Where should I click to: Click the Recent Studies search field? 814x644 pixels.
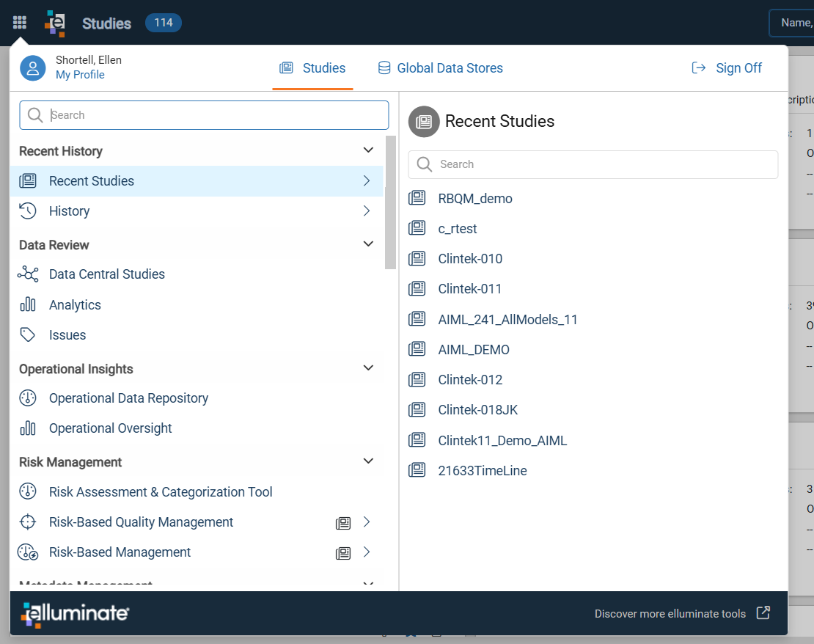(x=593, y=164)
